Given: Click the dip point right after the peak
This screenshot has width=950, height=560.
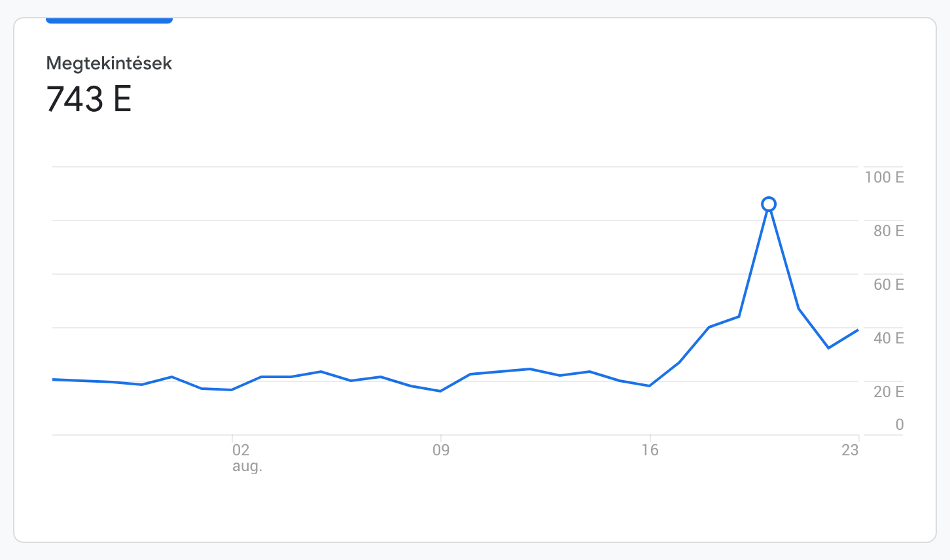Looking at the screenshot, I should (x=828, y=348).
